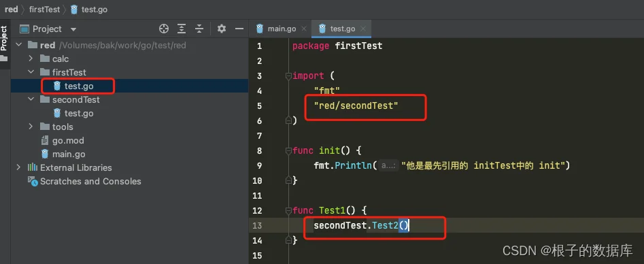Image resolution: width=644 pixels, height=264 pixels.
Task: Click the Chinese string literal on line 9
Action: (483, 165)
